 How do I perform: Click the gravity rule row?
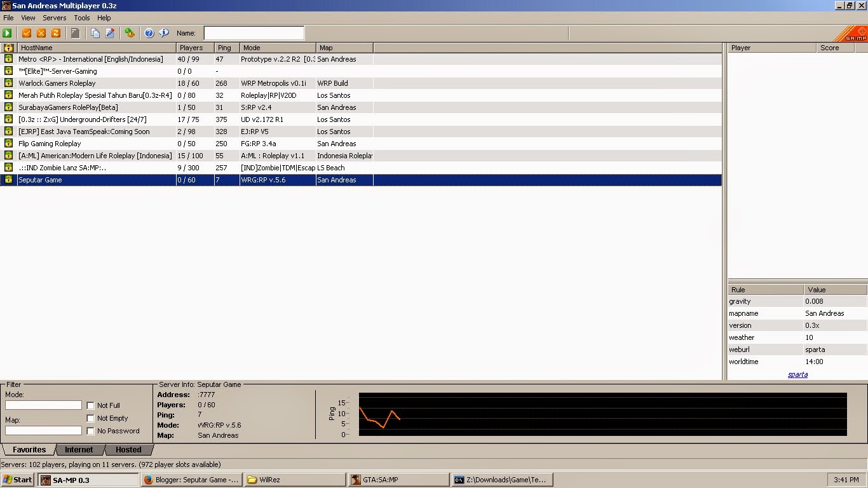(797, 301)
